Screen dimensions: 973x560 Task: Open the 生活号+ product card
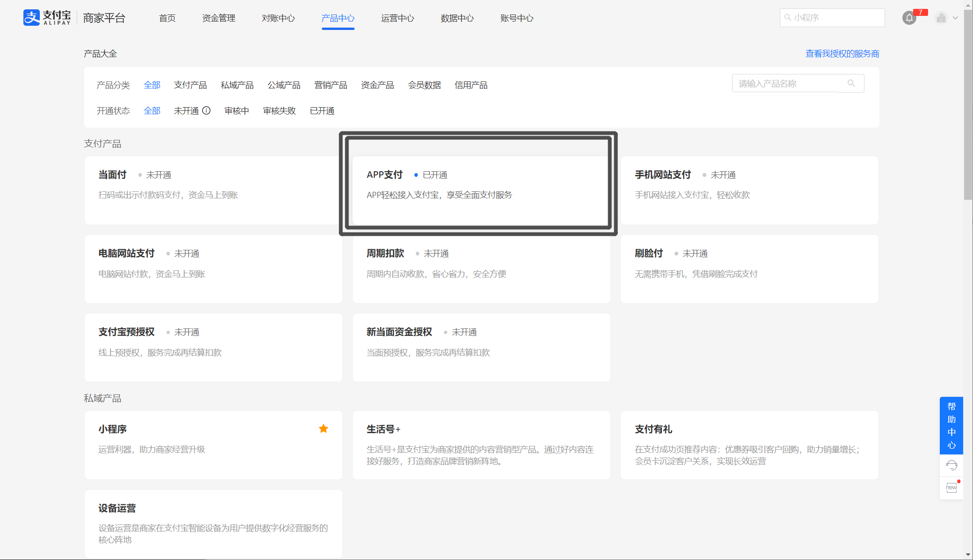(481, 445)
